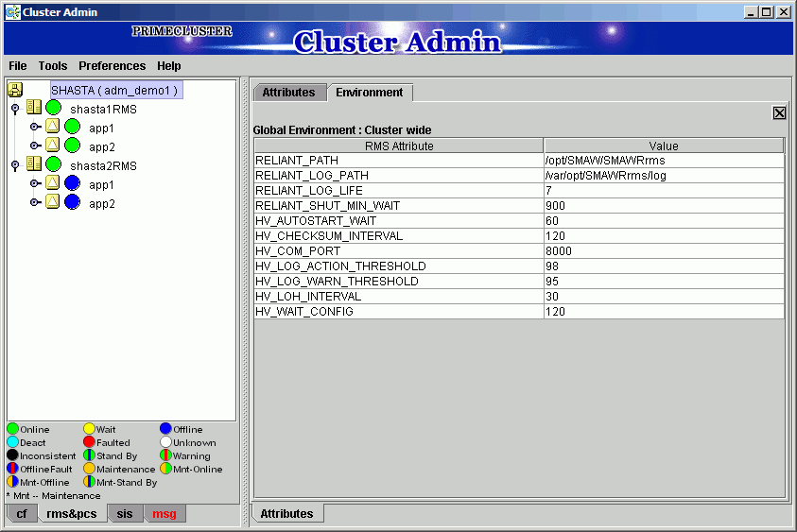
Task: Click the red Faulted legend icon
Action: coord(89,442)
